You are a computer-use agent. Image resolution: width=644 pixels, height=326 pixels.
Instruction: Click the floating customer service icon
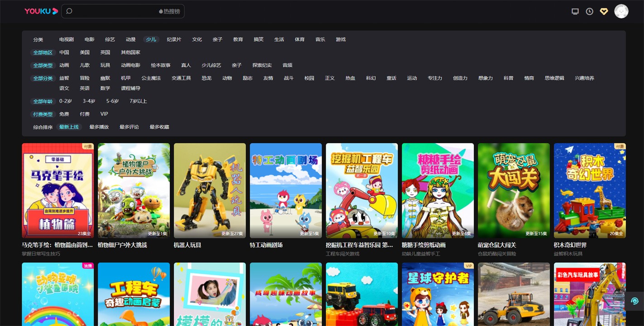point(634,301)
